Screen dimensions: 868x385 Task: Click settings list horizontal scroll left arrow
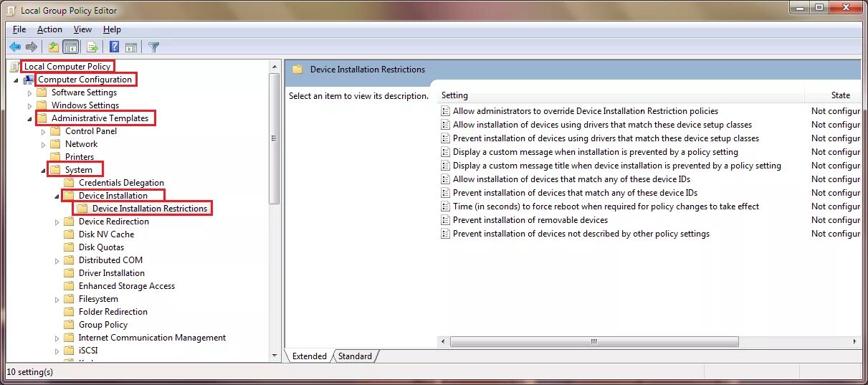point(444,342)
